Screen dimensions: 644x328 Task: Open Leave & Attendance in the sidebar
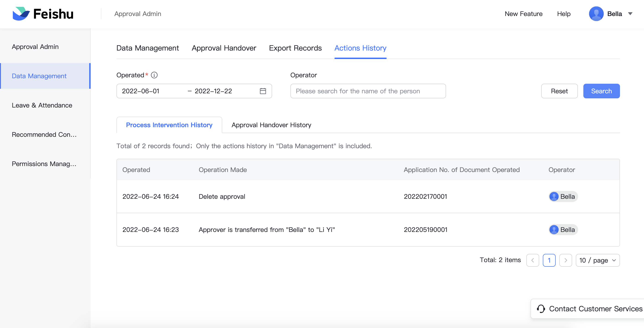point(42,105)
